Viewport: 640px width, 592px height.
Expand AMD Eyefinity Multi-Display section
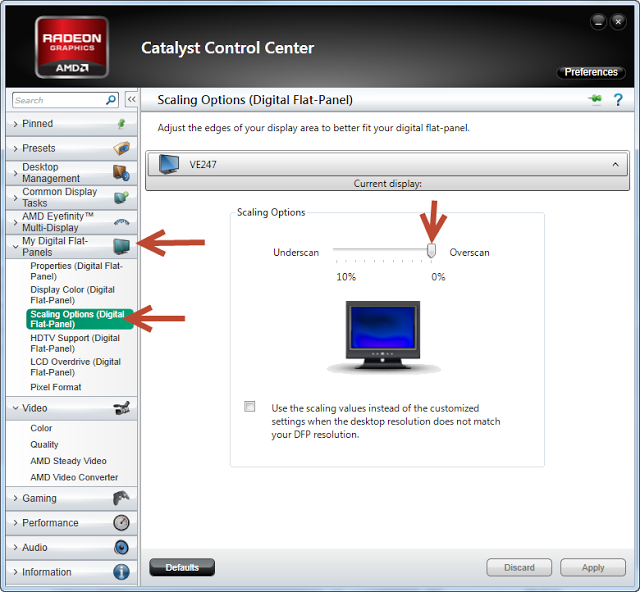tap(16, 223)
